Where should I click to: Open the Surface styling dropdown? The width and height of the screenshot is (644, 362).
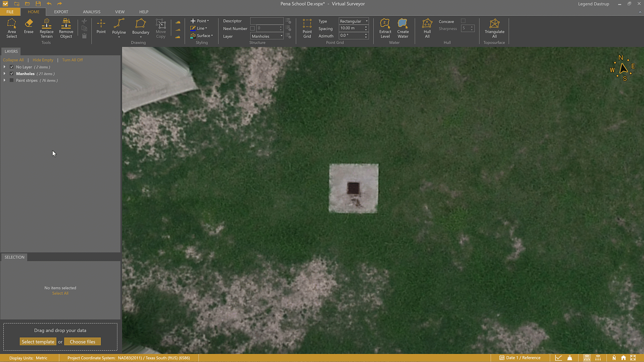(x=202, y=36)
